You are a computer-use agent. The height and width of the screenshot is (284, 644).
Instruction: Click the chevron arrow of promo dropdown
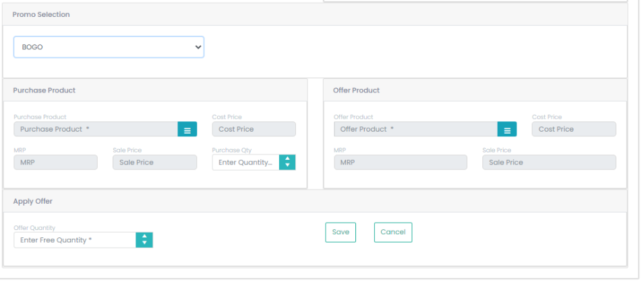(198, 47)
